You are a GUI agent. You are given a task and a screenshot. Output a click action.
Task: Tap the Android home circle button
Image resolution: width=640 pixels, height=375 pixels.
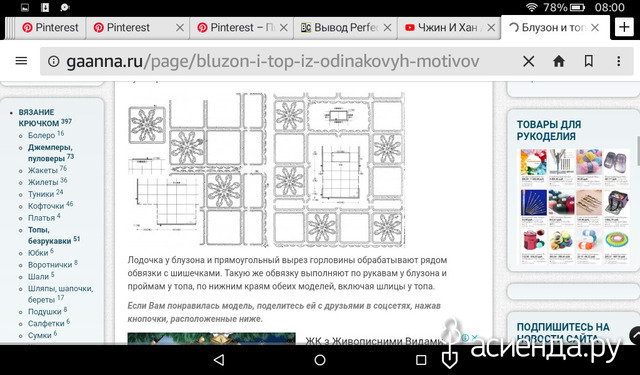click(x=320, y=359)
